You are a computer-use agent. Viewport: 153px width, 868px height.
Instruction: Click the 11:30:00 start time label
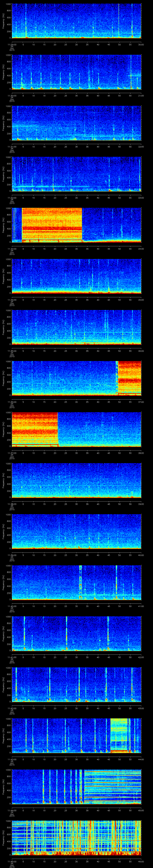click(x=12, y=96)
